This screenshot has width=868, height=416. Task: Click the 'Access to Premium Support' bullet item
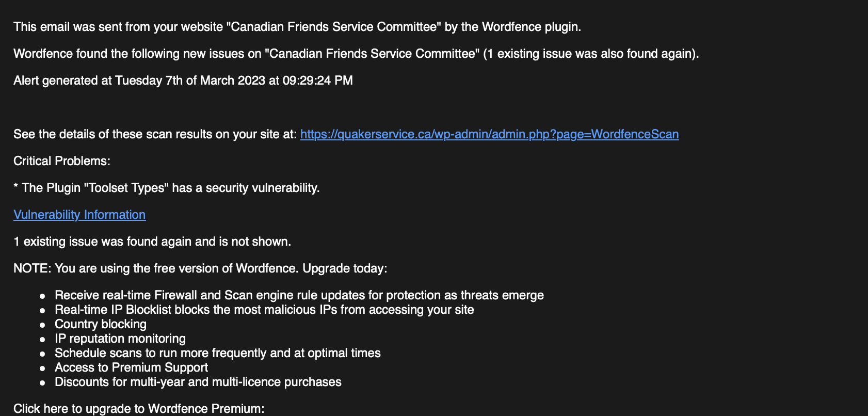(132, 367)
